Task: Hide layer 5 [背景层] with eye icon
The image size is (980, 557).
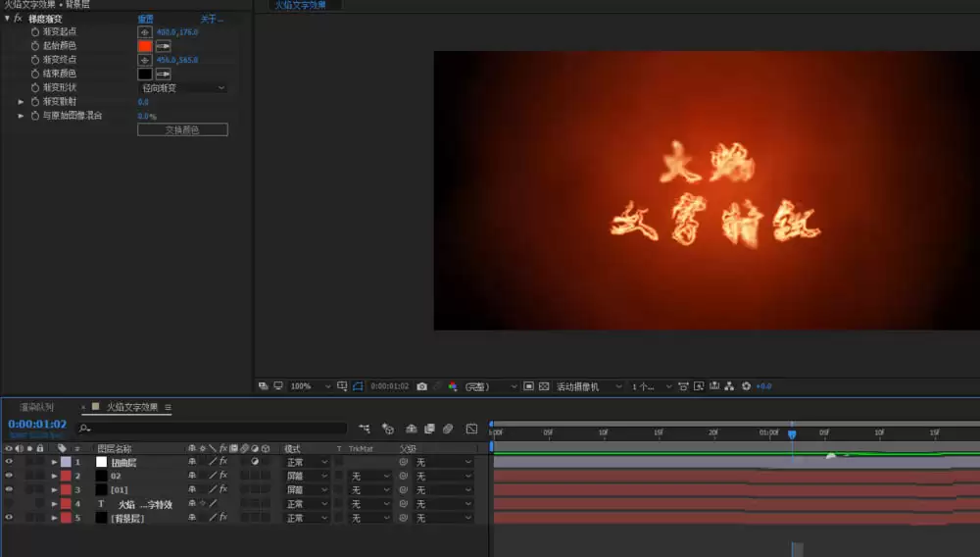Action: tap(9, 518)
